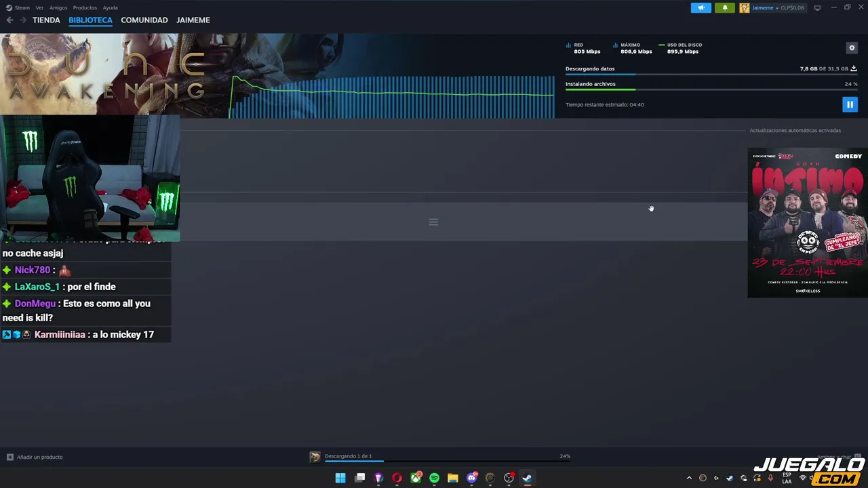Click the download game thumbnail in status bar

315,457
